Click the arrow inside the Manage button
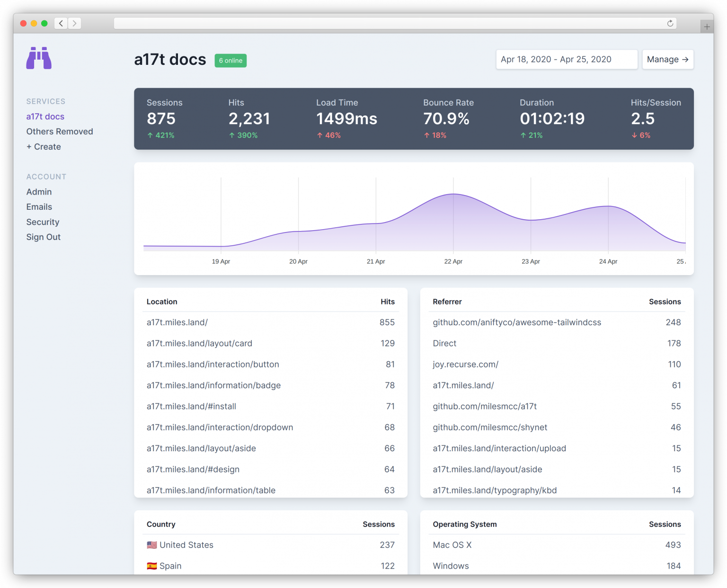Screen dimensions: 727x588 685,59
